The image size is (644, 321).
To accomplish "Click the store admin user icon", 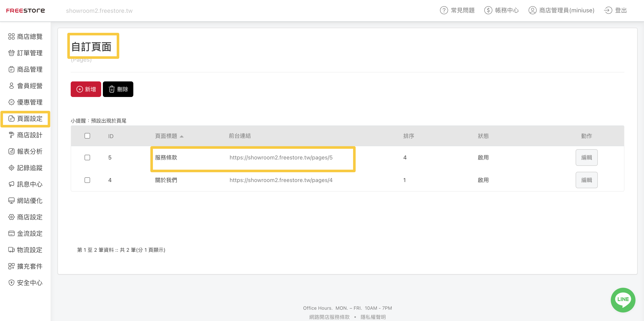I will [x=532, y=10].
